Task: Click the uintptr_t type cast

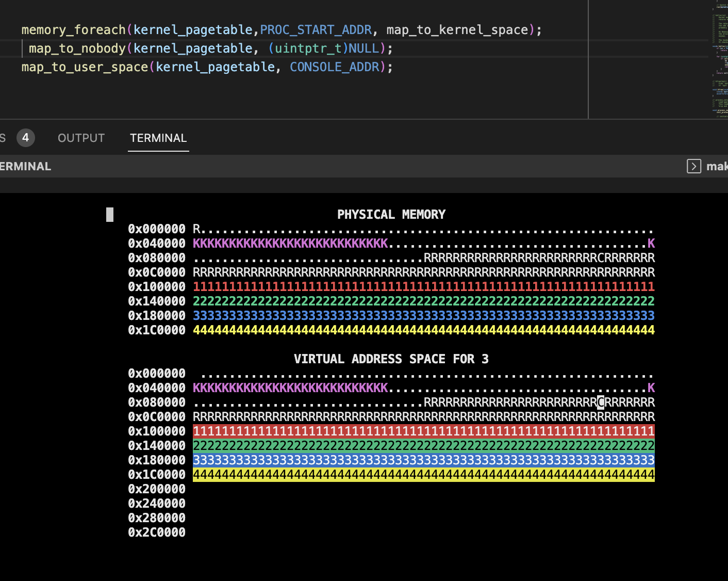Action: (308, 49)
